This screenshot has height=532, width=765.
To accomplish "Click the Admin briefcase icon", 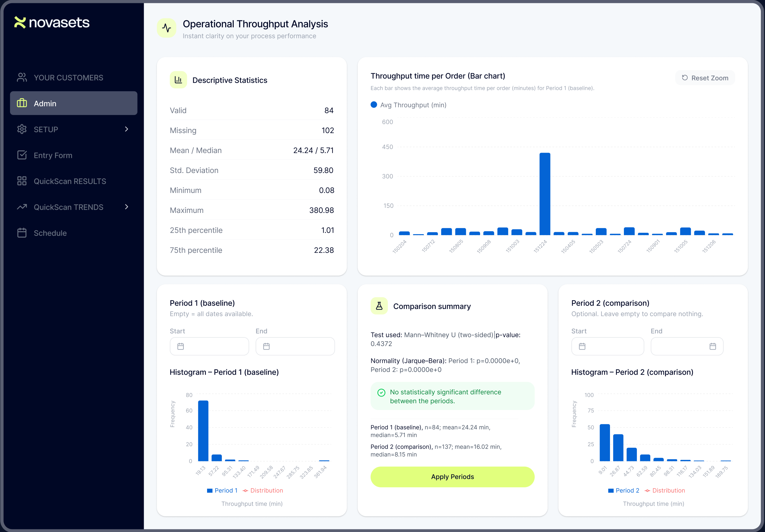I will tap(22, 103).
